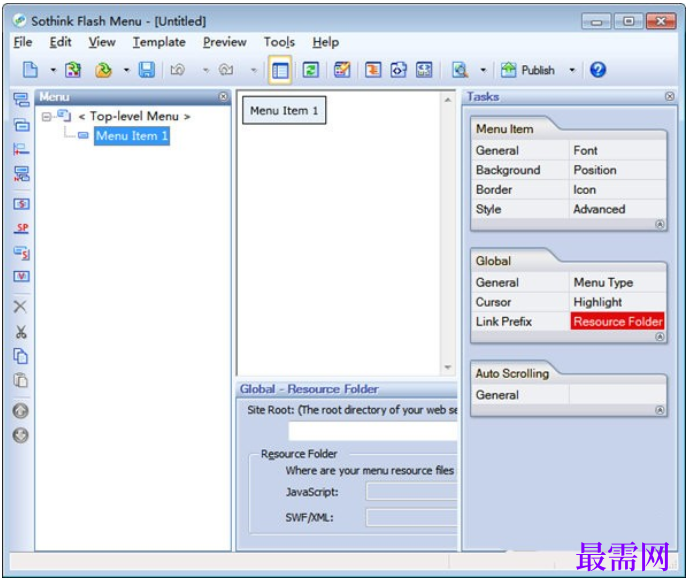
Task: Click the Move Up round arrow icon
Action: (21, 411)
